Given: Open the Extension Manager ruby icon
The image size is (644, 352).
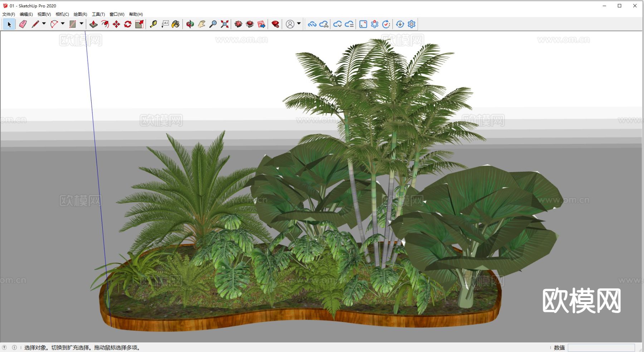Looking at the screenshot, I should (275, 24).
